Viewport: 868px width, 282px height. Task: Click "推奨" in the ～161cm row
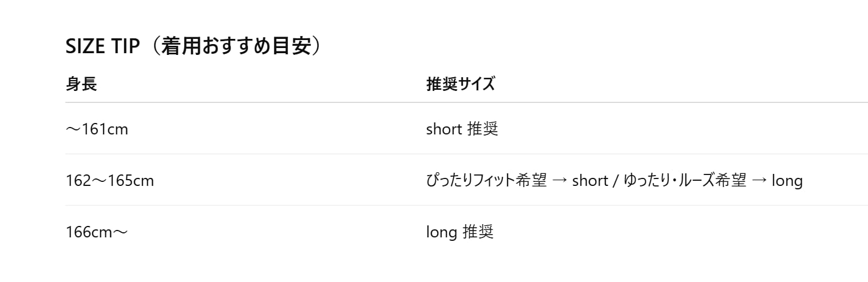tap(482, 130)
